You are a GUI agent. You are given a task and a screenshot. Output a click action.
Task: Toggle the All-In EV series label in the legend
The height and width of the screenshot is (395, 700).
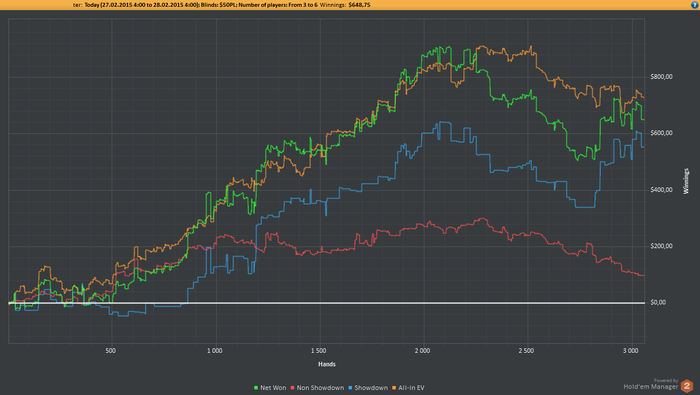411,388
